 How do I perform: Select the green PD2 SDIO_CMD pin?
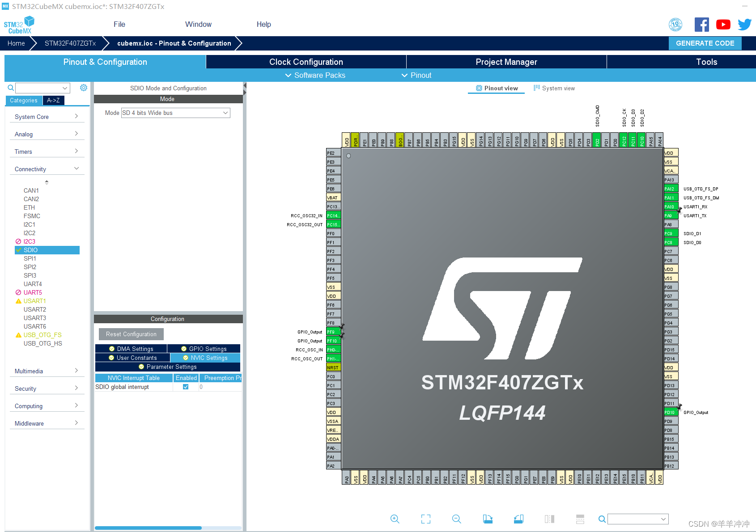(597, 140)
